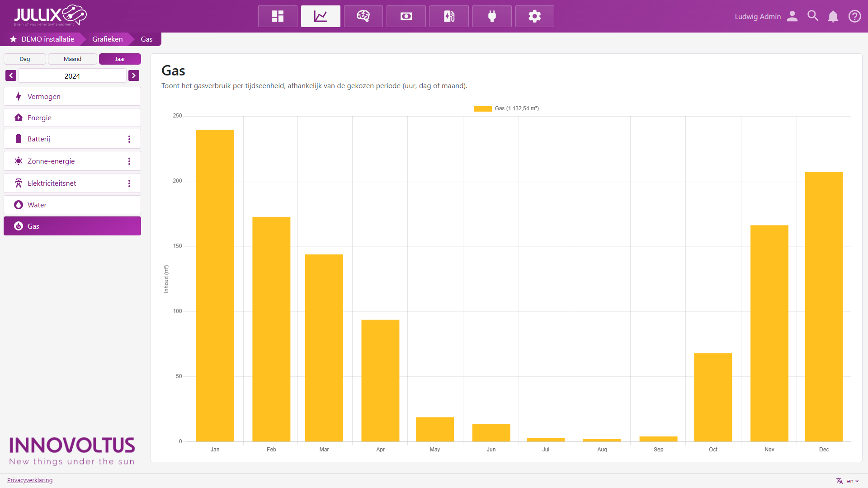Open the dashboard tiles icon
868x488 pixels.
(x=278, y=16)
